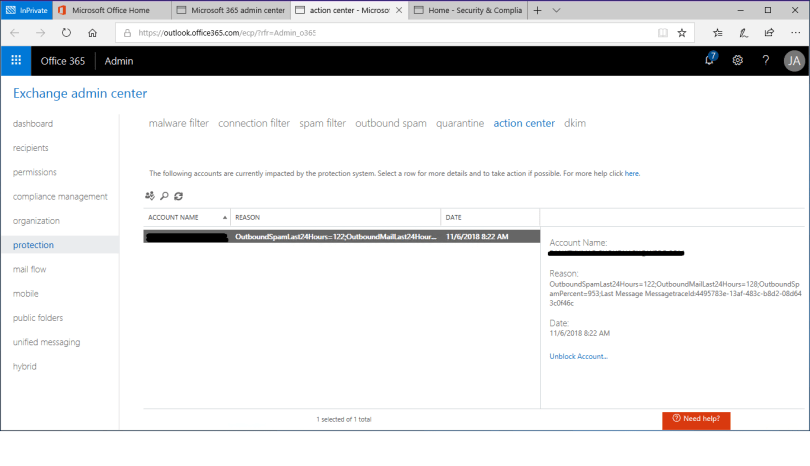Screen dimensions: 810x466
Task: Click the people icon in list toolbar
Action: [x=150, y=196]
